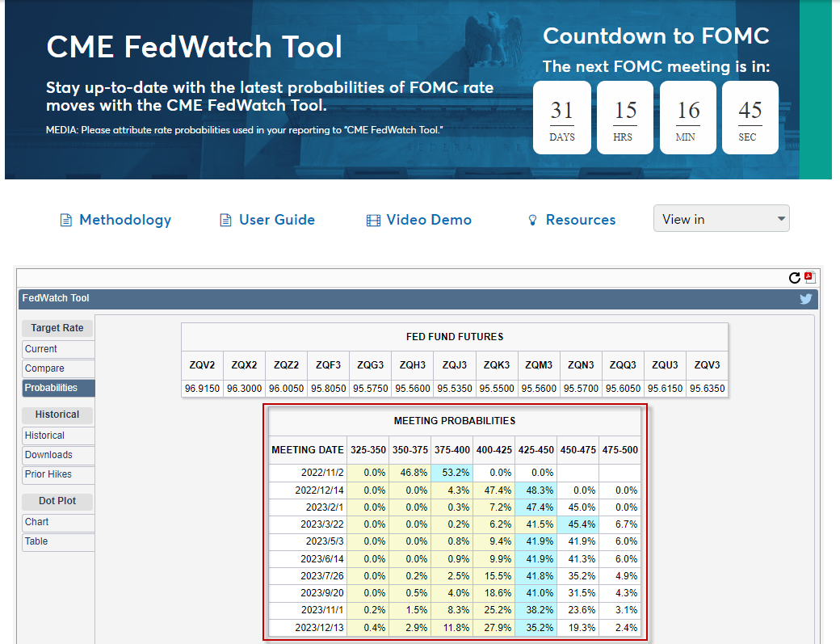Image resolution: width=840 pixels, height=644 pixels.
Task: Click the Dot Plot section header
Action: click(x=57, y=501)
